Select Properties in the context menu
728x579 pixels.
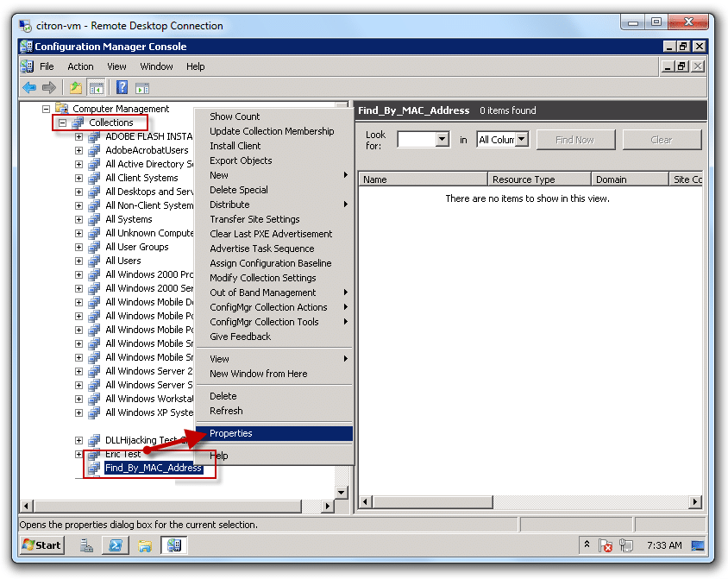[x=231, y=433]
